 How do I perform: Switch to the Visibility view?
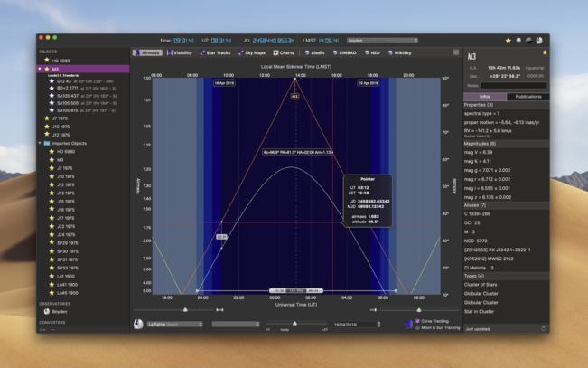pyautogui.click(x=180, y=53)
